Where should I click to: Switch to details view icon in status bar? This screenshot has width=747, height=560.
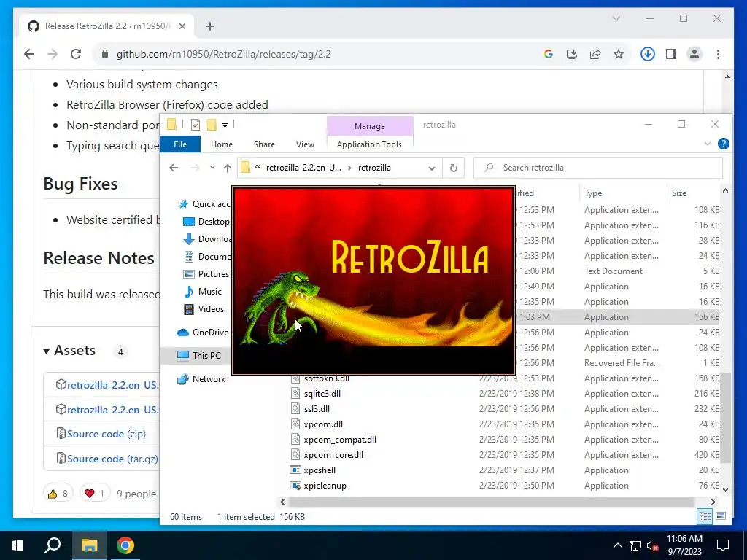tap(705, 517)
